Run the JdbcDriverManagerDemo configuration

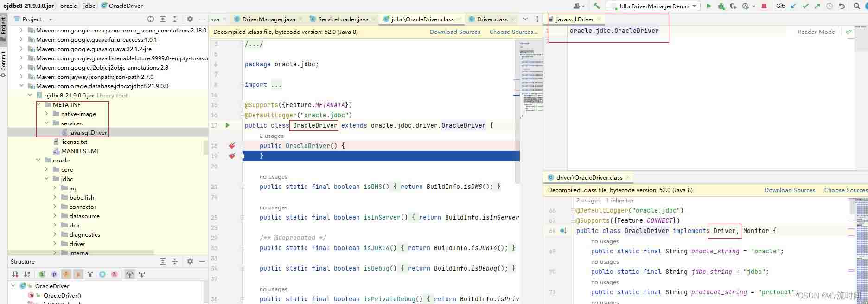[708, 6]
